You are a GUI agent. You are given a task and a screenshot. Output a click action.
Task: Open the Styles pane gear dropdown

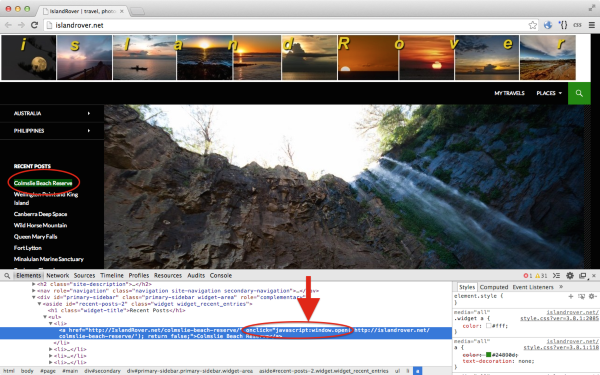[x=593, y=296]
